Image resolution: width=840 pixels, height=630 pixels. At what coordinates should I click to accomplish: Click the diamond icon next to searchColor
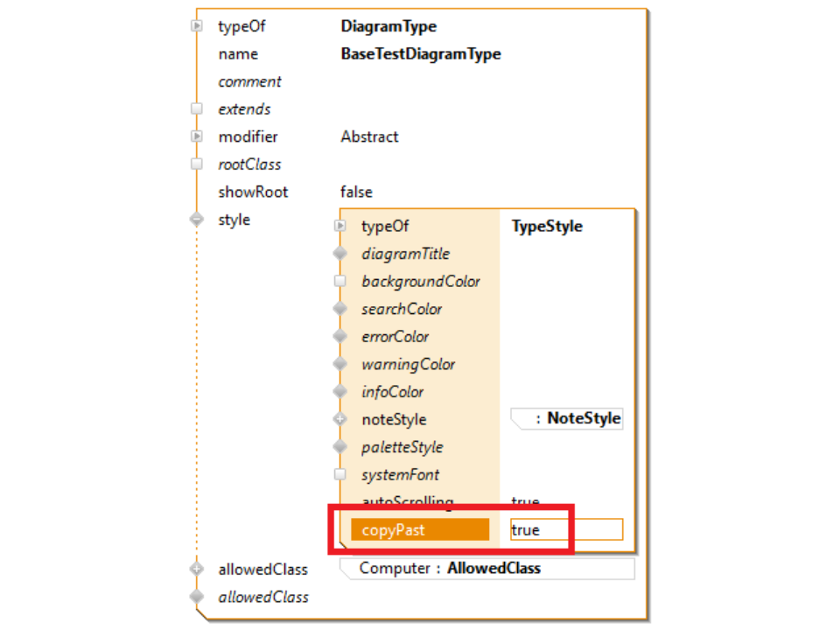340,309
